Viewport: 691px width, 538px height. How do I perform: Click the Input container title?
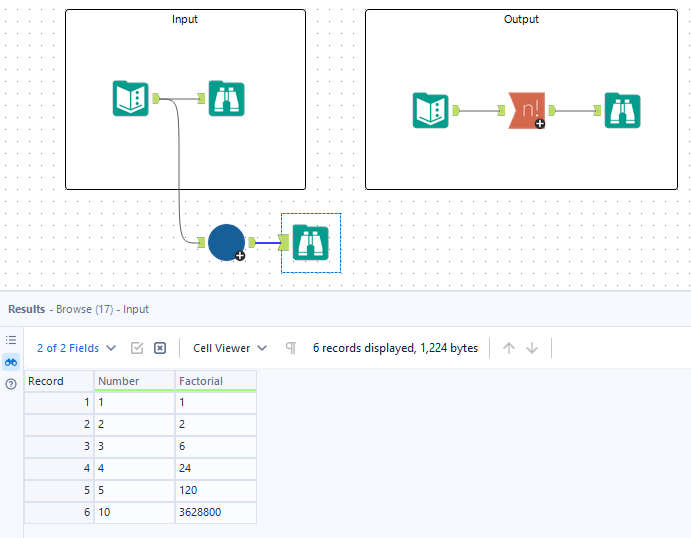(x=185, y=19)
